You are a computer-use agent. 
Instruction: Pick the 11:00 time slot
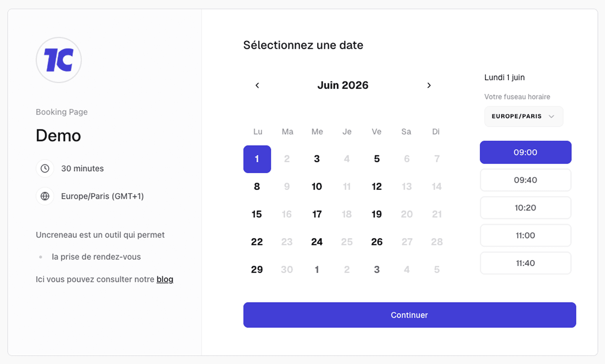click(525, 235)
